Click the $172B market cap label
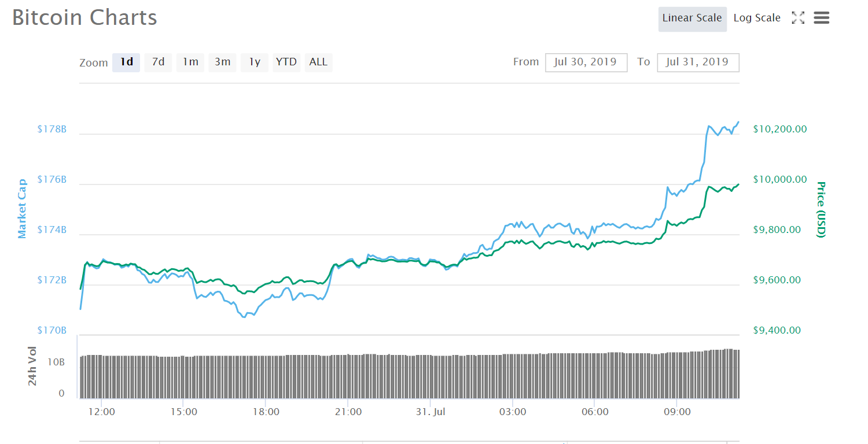 click(52, 280)
